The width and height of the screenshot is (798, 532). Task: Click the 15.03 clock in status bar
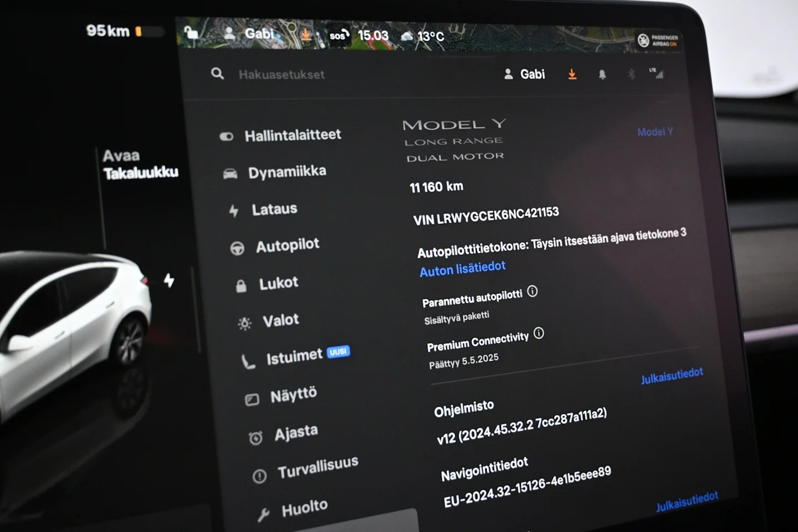(373, 35)
